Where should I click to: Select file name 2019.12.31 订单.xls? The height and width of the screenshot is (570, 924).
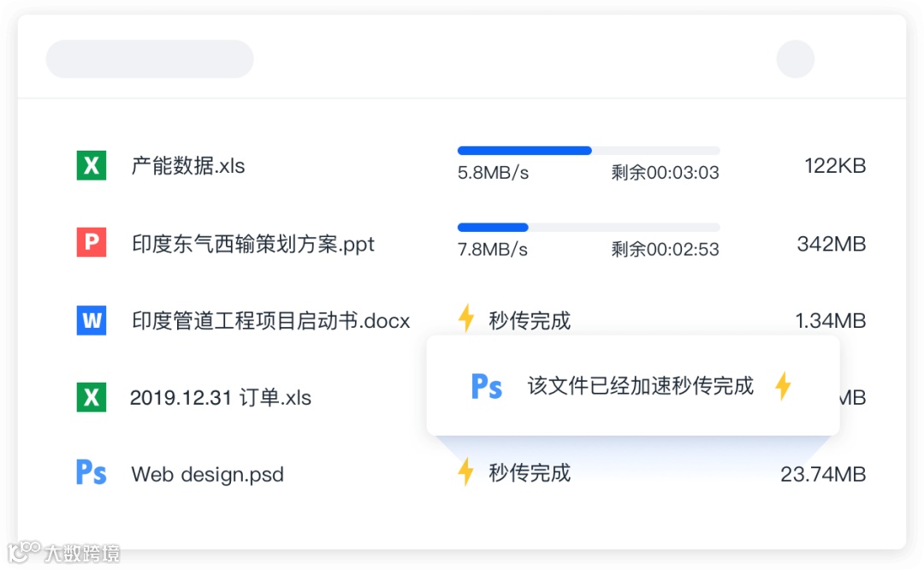pos(221,398)
